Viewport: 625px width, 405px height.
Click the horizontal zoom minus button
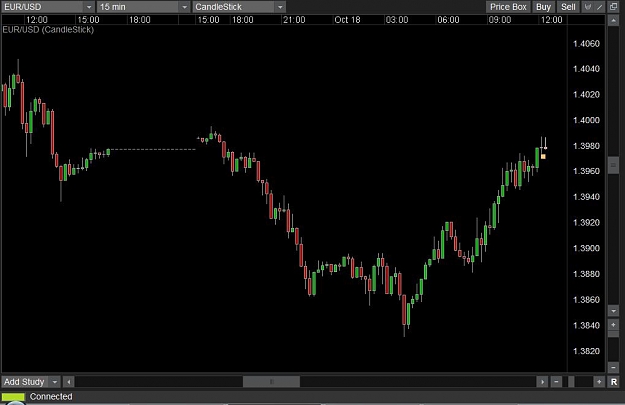click(x=556, y=382)
